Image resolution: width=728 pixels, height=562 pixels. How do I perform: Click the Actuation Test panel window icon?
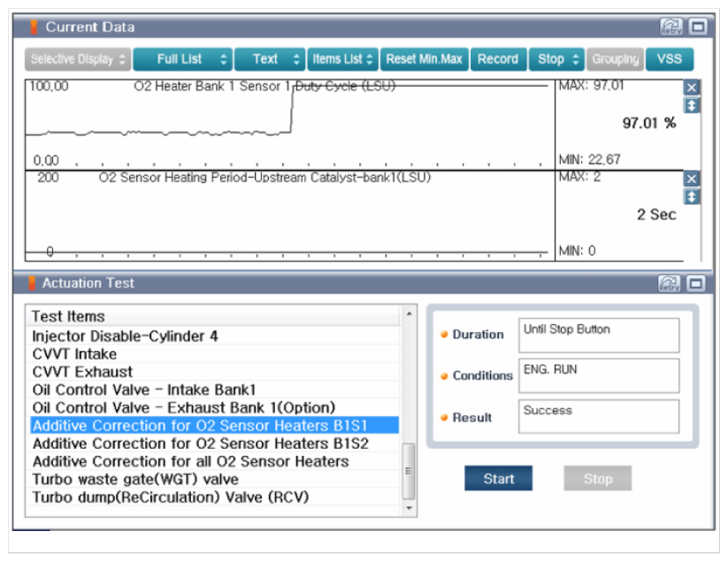tap(698, 283)
